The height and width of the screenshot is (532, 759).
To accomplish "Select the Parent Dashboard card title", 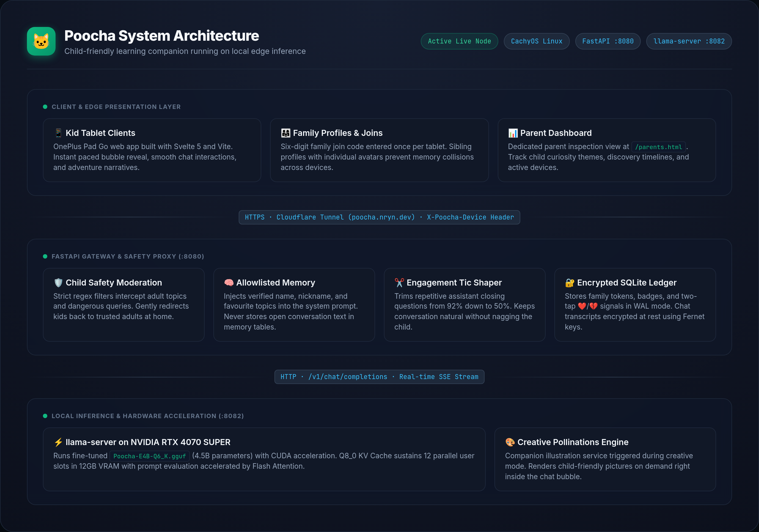I will (556, 133).
